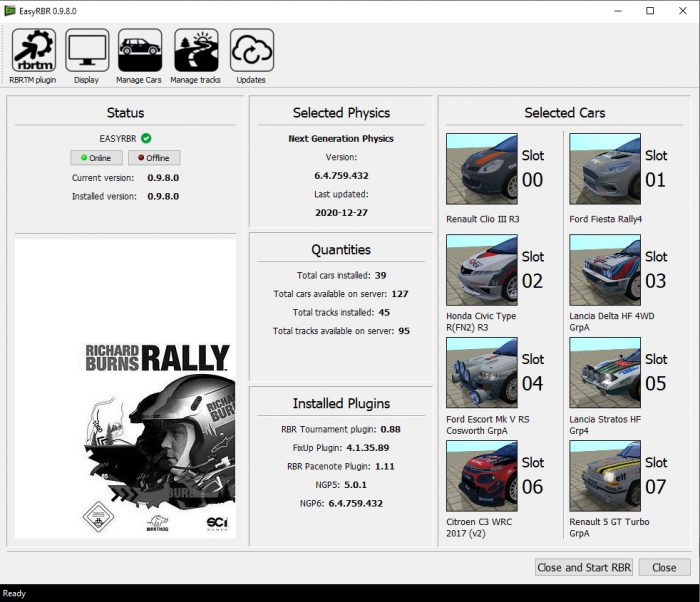Screen dimensions: 700x602
Task: Click the Slot 05 label
Action: 656,372
